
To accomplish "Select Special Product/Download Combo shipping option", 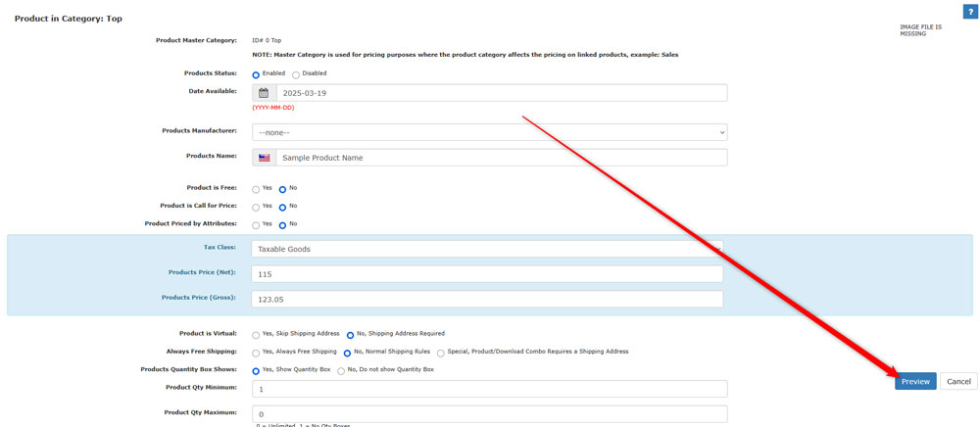I will tap(441, 353).
